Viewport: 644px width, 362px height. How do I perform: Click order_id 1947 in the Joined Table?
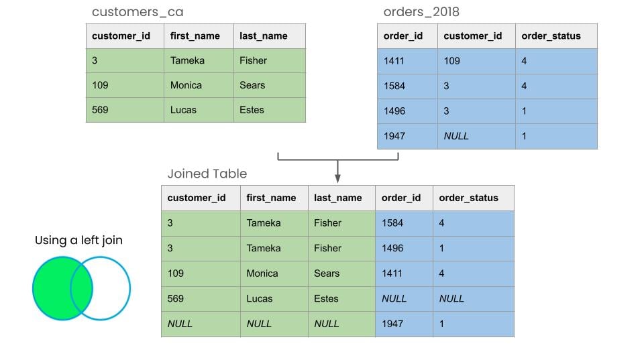tap(404, 324)
